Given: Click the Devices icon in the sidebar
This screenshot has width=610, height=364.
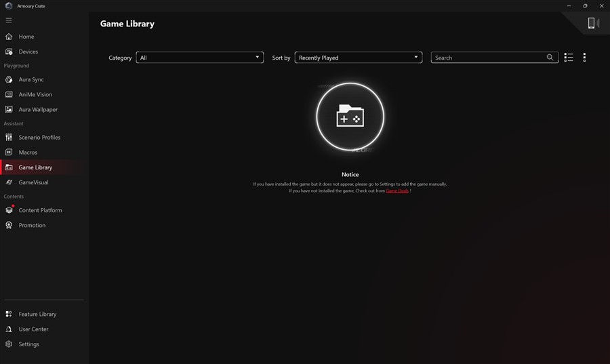Looking at the screenshot, I should [x=9, y=52].
